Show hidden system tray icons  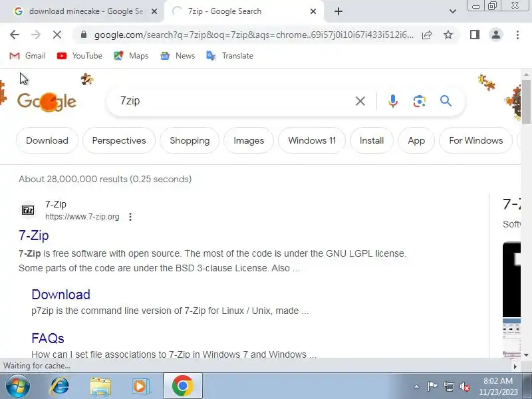click(x=417, y=386)
